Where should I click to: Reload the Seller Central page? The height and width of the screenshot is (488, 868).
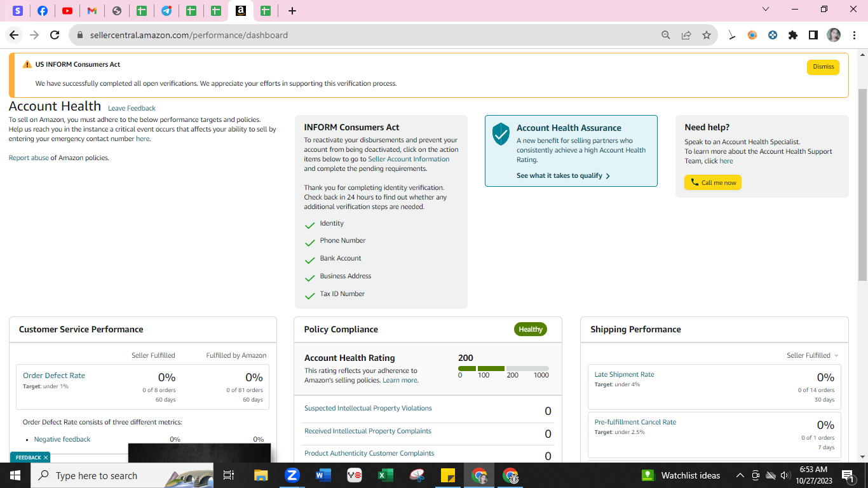pyautogui.click(x=55, y=35)
